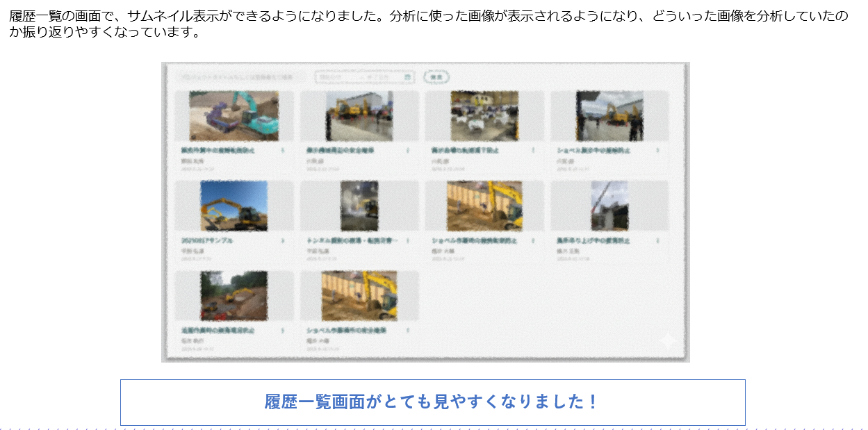Screen dimensions: 868x430
Task: Open the crane lifting thumbnail in second row
Action: click(609, 206)
